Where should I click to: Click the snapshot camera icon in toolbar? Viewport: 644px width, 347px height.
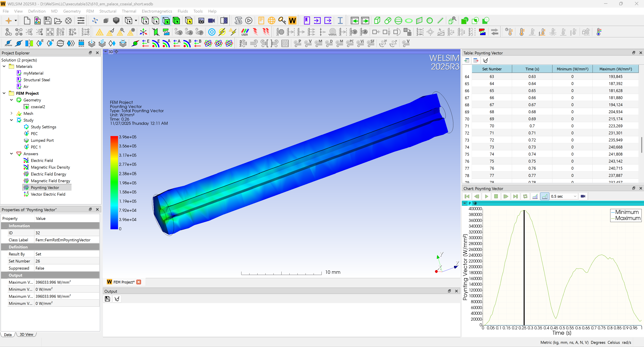[201, 20]
